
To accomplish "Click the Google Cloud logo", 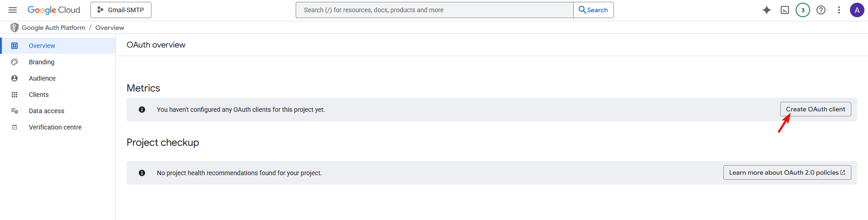I will (x=54, y=10).
